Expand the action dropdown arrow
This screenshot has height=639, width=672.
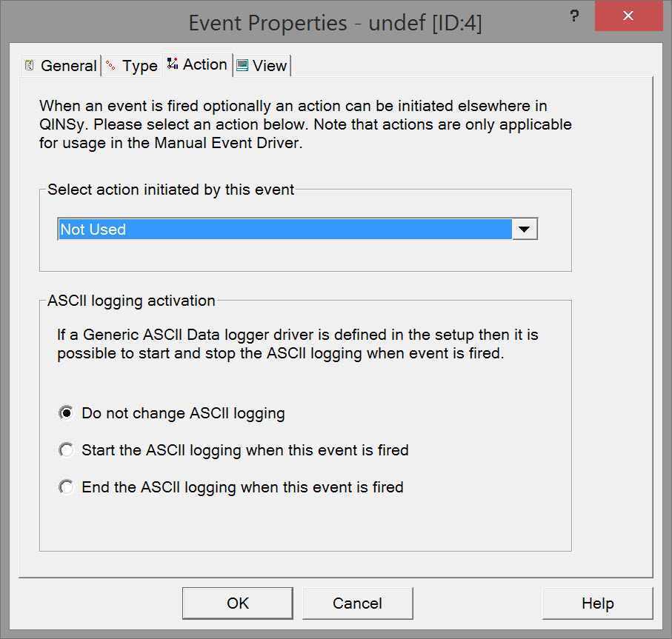coord(525,230)
